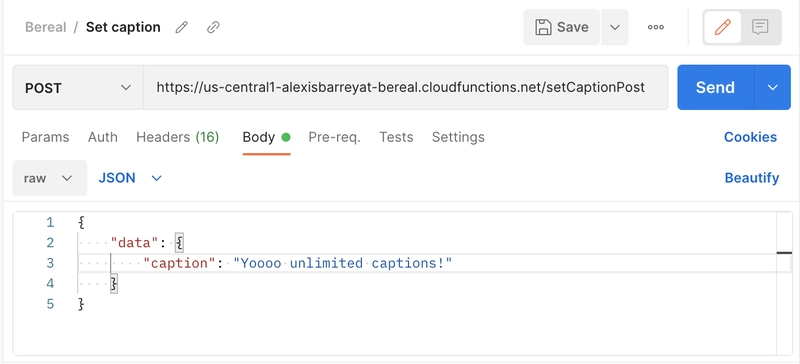This screenshot has height=364, width=800.
Task: Select the Tests tab
Action: (x=396, y=137)
